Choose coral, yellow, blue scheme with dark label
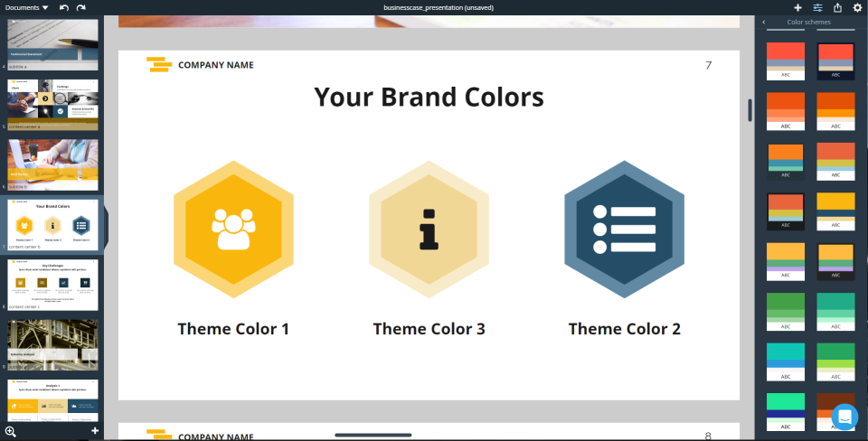This screenshot has height=441, width=868. pos(786,211)
